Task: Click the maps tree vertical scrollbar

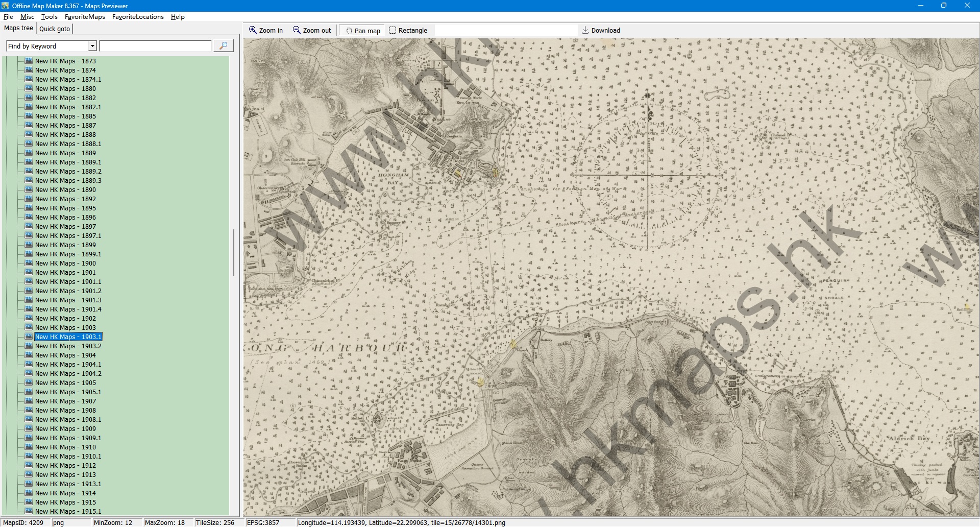Action: click(234, 253)
